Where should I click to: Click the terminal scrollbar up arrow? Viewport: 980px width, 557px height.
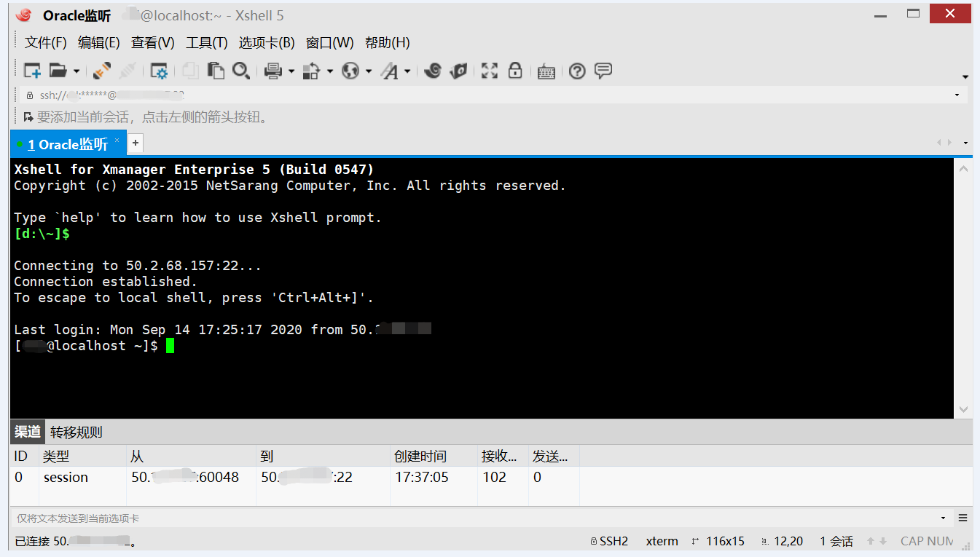coord(963,168)
